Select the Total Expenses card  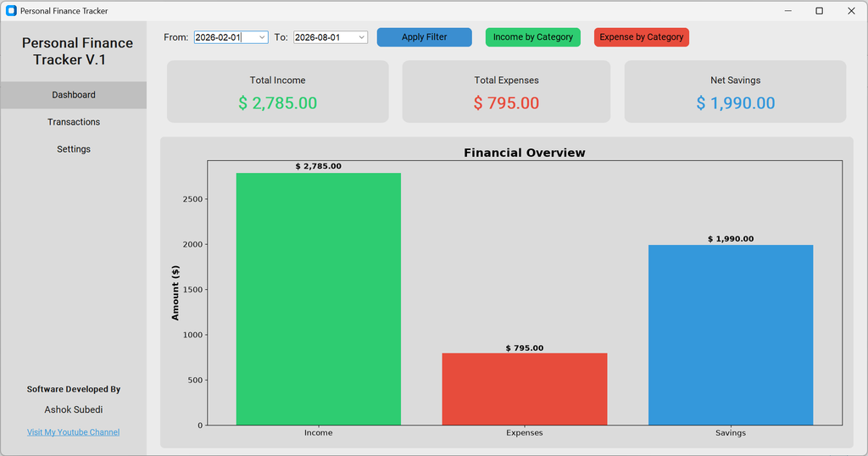507,92
